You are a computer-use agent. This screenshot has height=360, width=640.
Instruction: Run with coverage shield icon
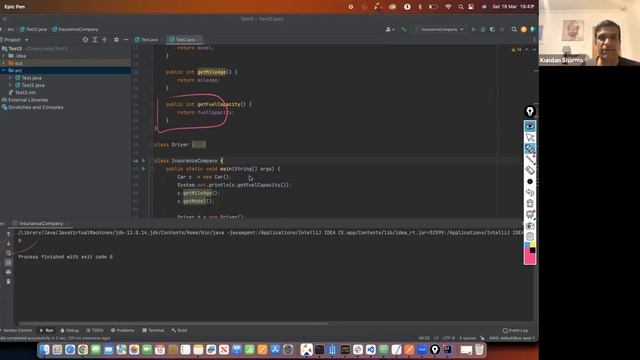click(493, 29)
